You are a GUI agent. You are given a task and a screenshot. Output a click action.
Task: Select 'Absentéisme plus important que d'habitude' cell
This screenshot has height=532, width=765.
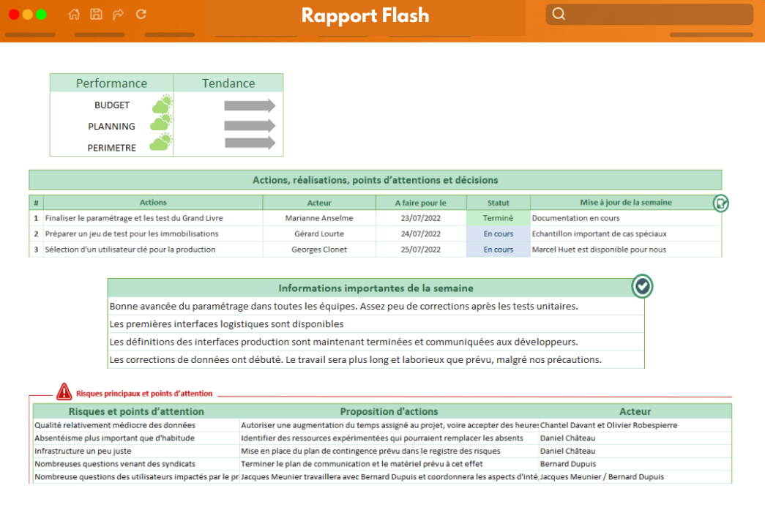136,438
